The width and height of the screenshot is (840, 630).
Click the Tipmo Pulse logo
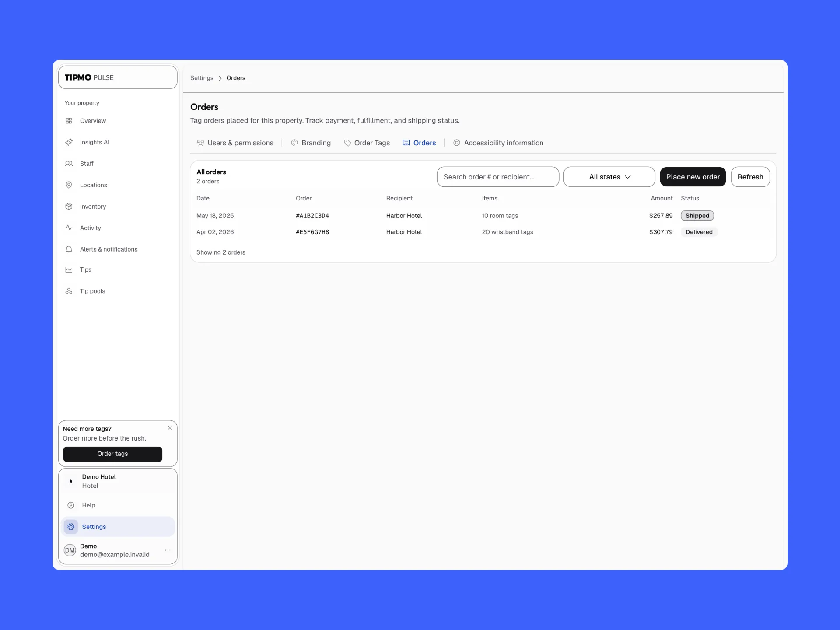(x=89, y=77)
